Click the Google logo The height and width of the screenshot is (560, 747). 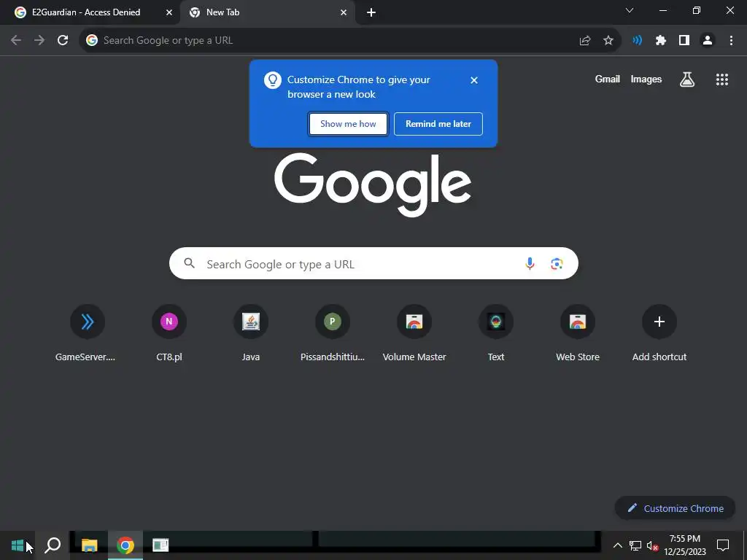[373, 184]
